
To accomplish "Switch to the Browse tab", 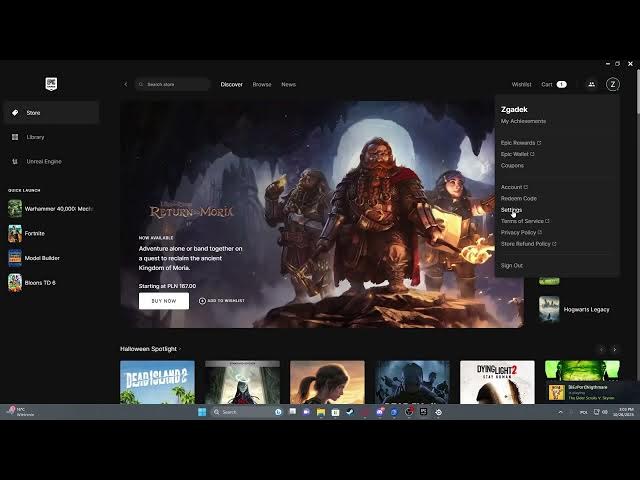I will 262,84.
